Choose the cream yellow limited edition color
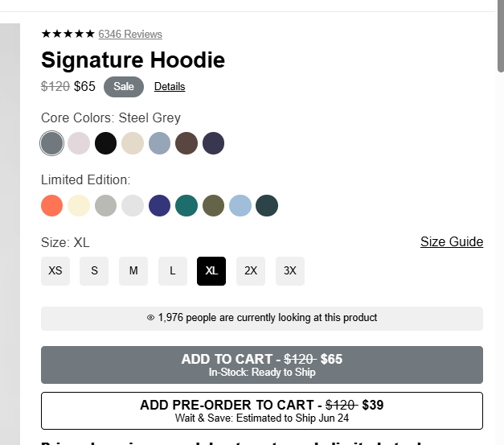 click(79, 205)
